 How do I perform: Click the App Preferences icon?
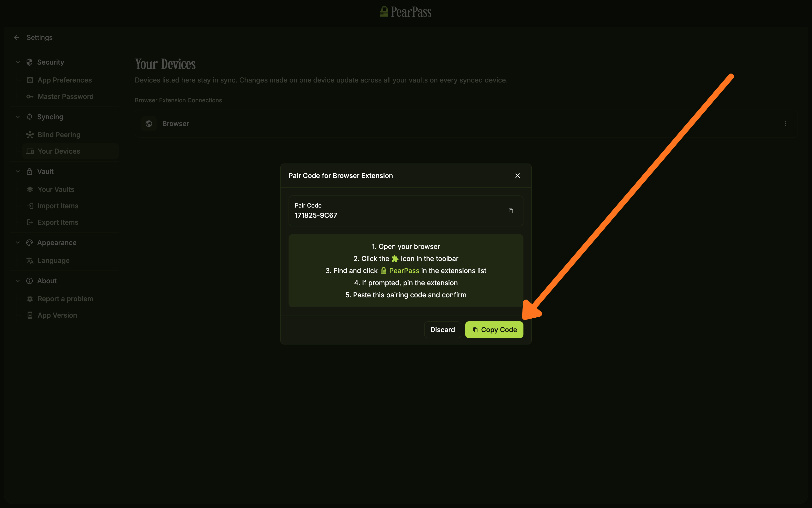(x=30, y=80)
